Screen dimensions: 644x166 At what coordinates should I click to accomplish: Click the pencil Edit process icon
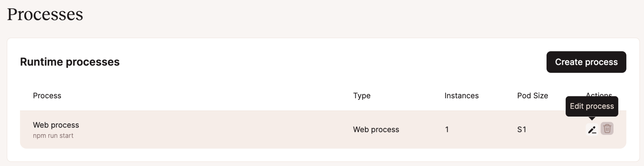coord(592,129)
